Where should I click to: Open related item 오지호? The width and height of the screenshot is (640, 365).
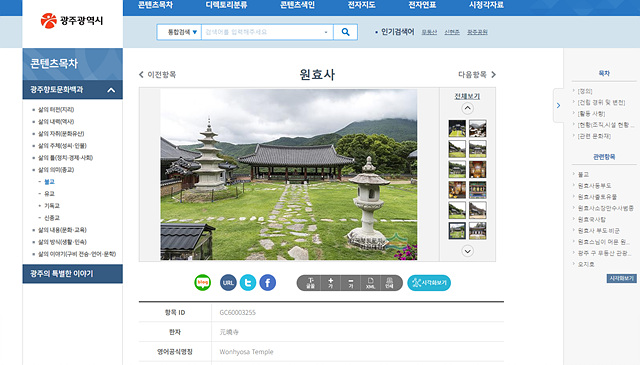(586, 264)
